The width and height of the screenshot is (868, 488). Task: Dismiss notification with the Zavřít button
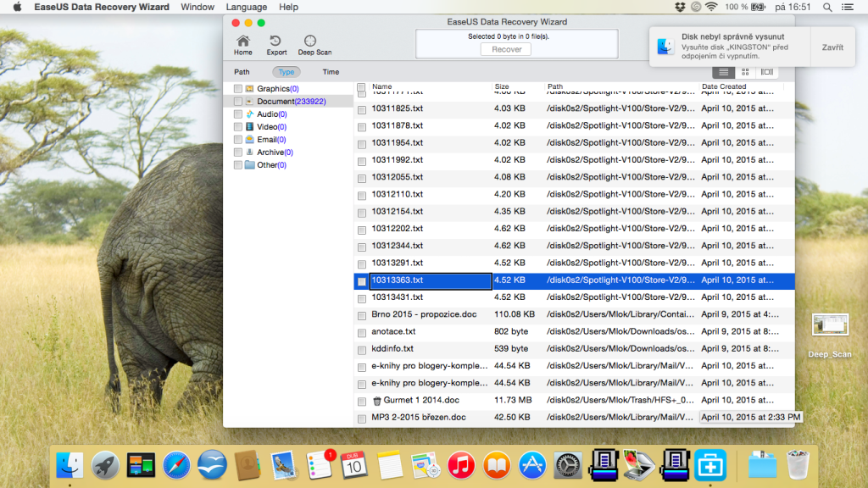pos(832,47)
